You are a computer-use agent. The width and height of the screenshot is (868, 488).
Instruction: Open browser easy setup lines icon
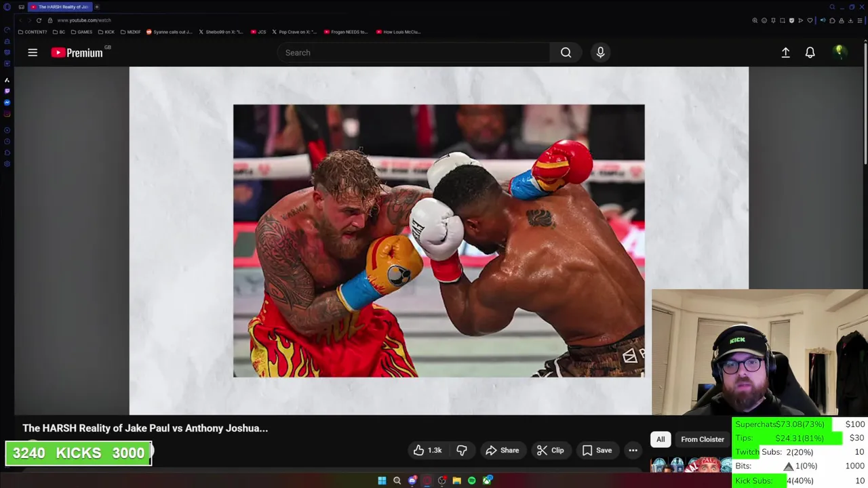[859, 20]
